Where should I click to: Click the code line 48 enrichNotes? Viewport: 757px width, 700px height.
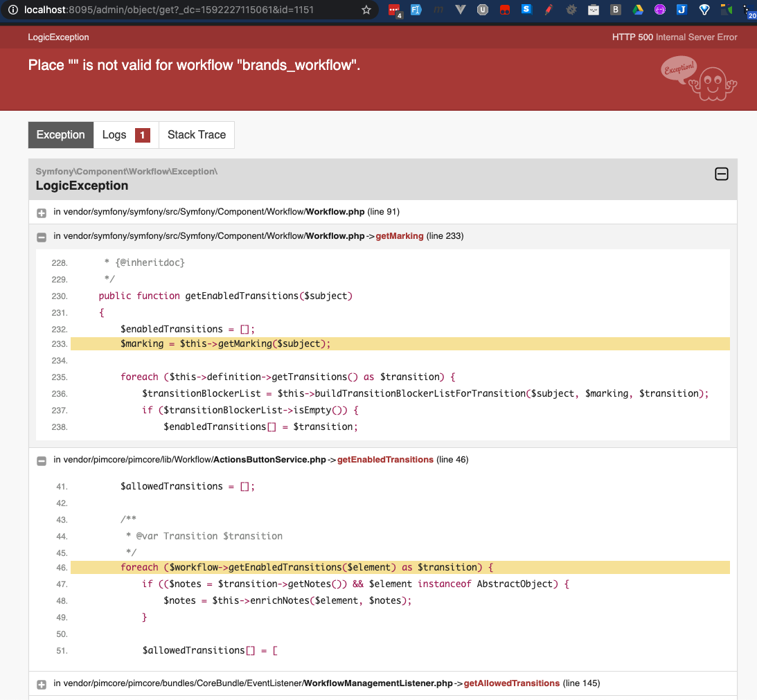[x=287, y=600]
